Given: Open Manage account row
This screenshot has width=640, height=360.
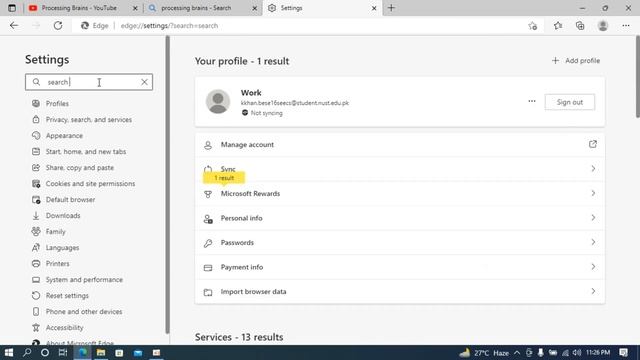Looking at the screenshot, I should [400, 144].
